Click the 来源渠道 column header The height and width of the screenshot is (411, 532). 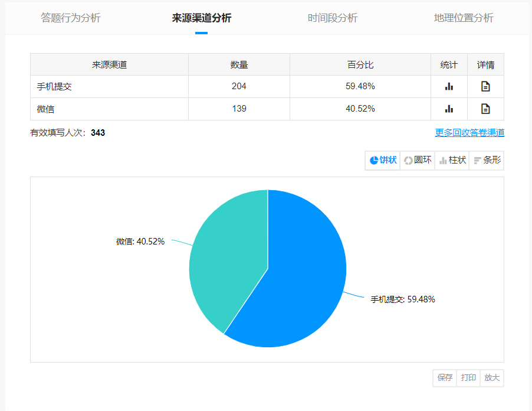pyautogui.click(x=109, y=64)
